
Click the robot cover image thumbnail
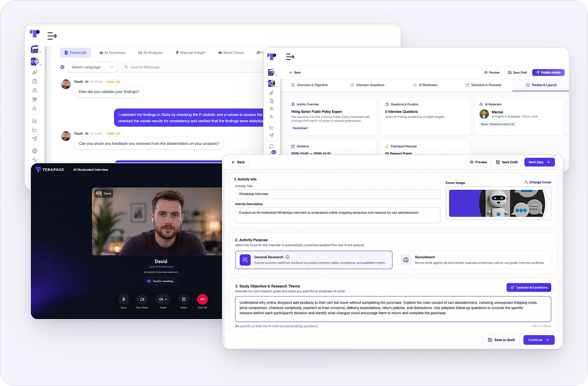pos(498,203)
